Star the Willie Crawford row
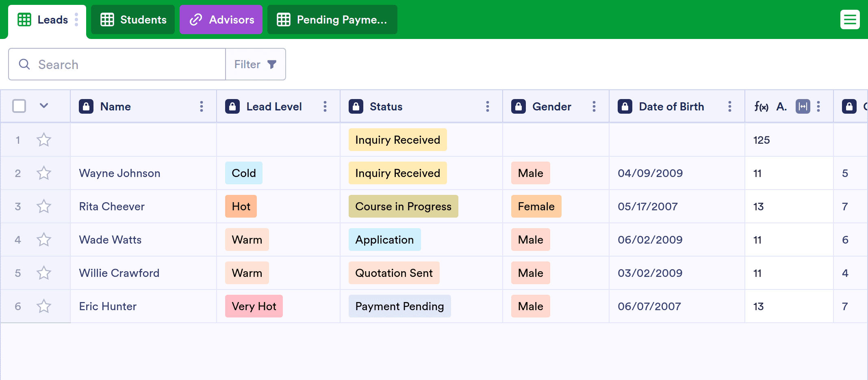868x380 pixels. tap(44, 273)
